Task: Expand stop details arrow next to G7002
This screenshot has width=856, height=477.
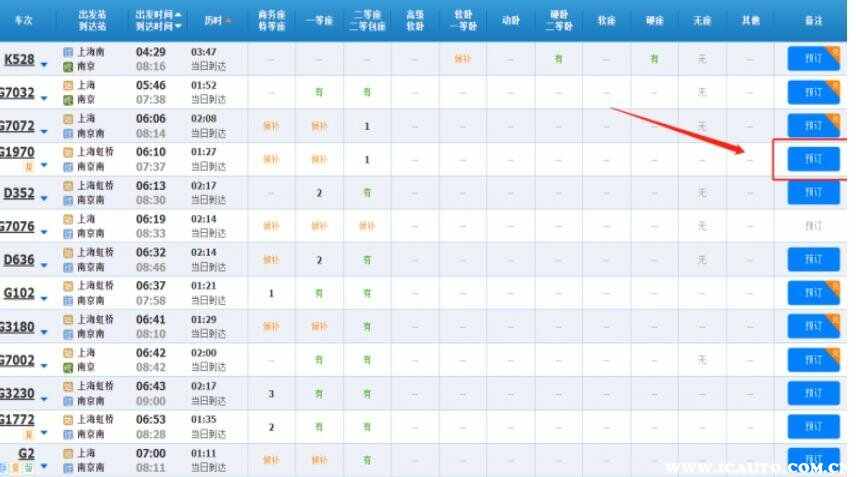Action: [44, 366]
